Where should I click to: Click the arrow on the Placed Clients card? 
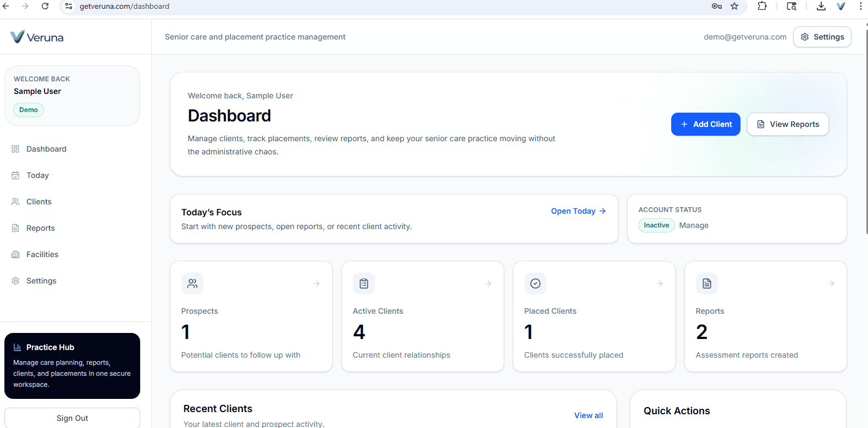pyautogui.click(x=660, y=284)
